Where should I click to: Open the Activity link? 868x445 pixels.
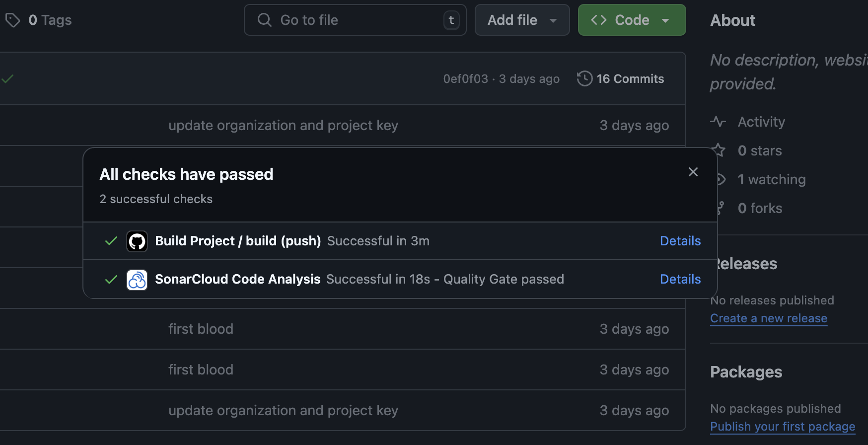click(x=761, y=122)
